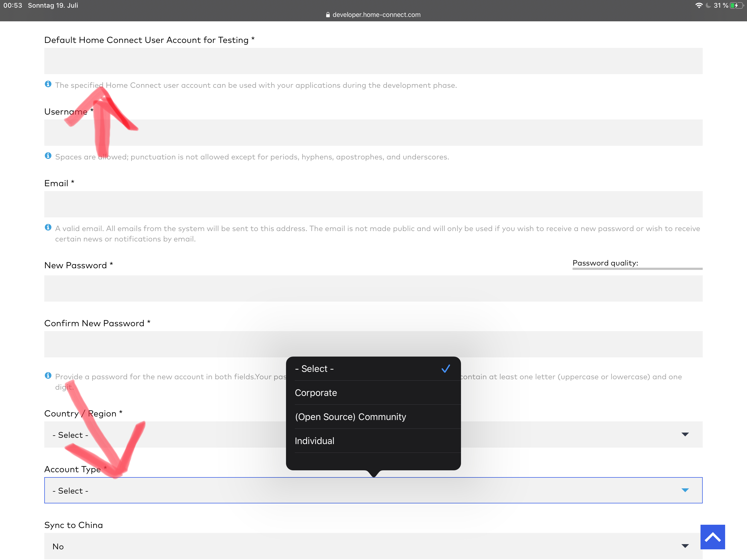The image size is (747, 560).
Task: Click into the Username text field
Action: click(x=373, y=132)
